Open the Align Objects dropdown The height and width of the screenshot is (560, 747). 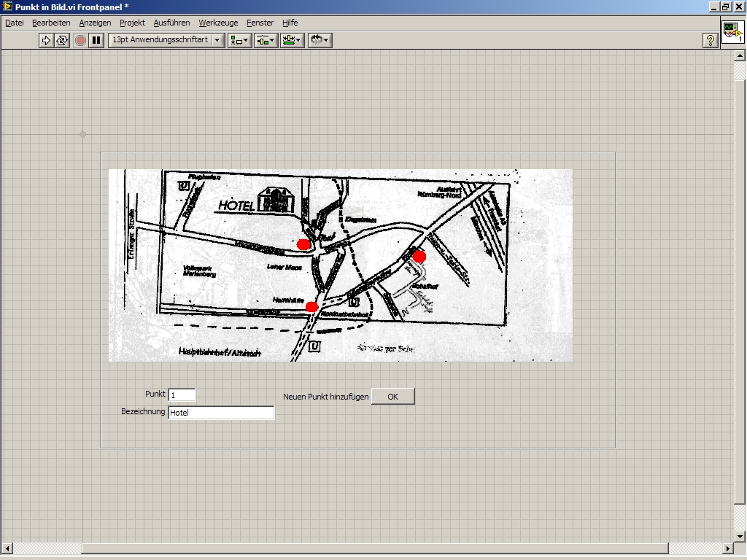(239, 41)
